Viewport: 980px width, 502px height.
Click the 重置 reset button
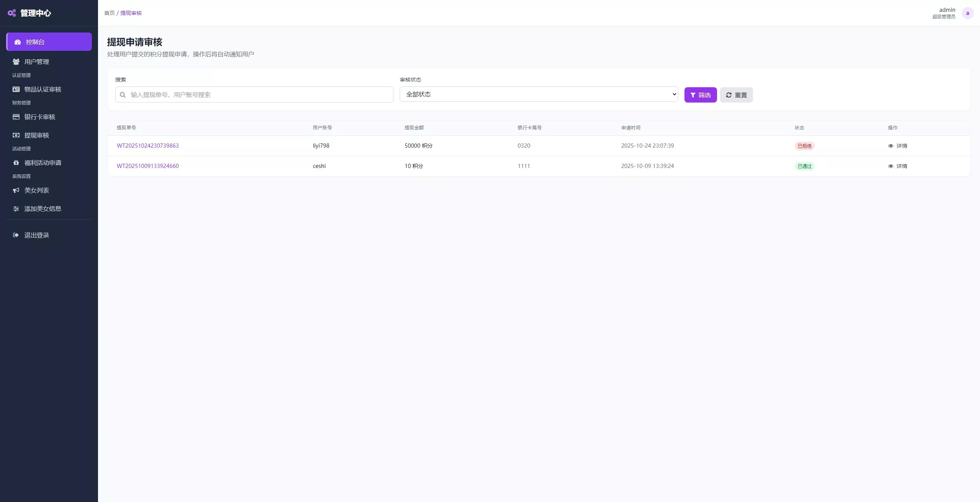click(x=736, y=95)
